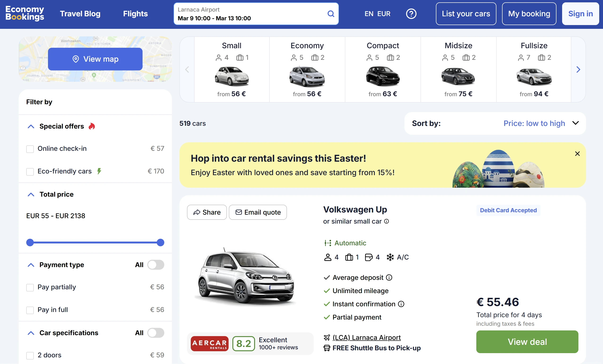Click the Aercar Rentals supplier logo
The width and height of the screenshot is (603, 364).
point(209,343)
